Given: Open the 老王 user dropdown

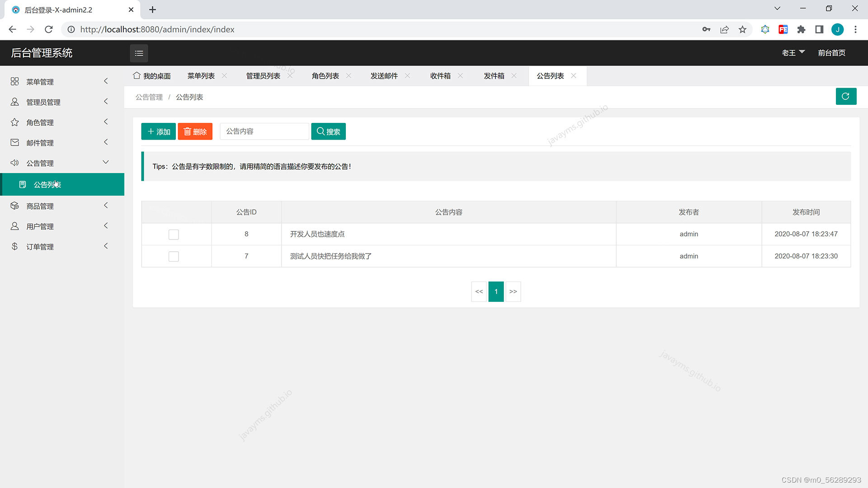Looking at the screenshot, I should coord(793,53).
